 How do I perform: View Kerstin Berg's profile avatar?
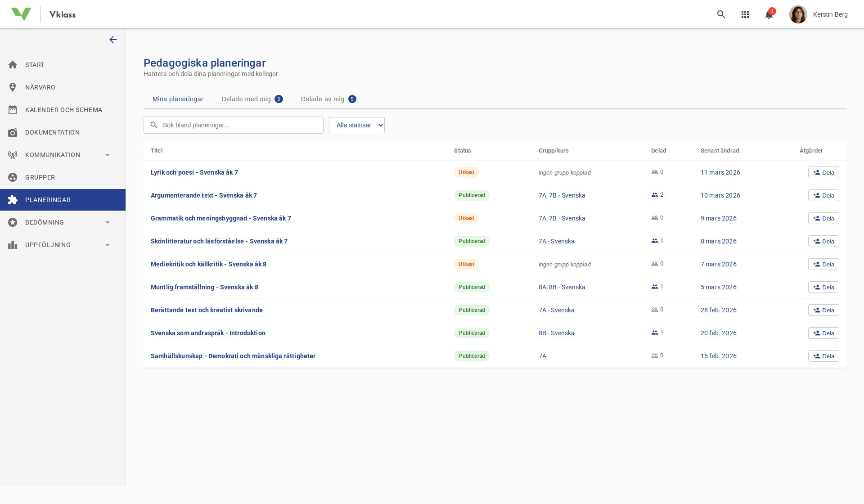pos(798,14)
